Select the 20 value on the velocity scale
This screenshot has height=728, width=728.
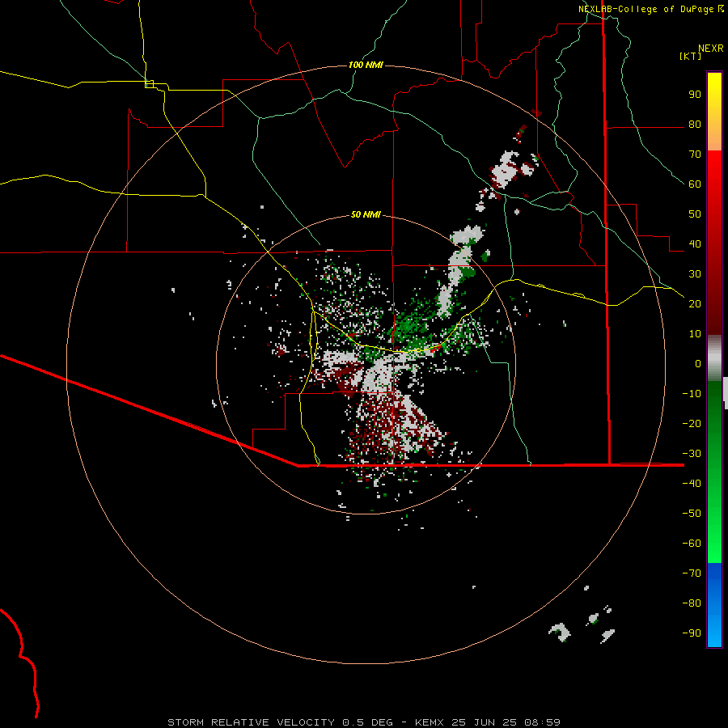[695, 304]
